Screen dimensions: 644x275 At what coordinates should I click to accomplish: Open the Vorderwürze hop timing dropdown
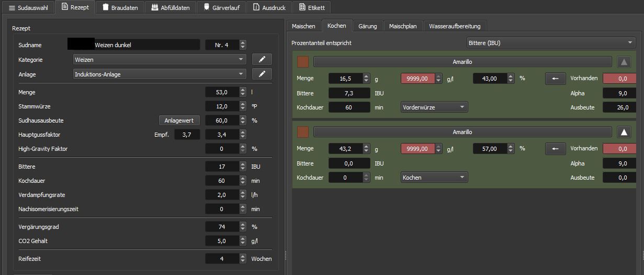(434, 107)
